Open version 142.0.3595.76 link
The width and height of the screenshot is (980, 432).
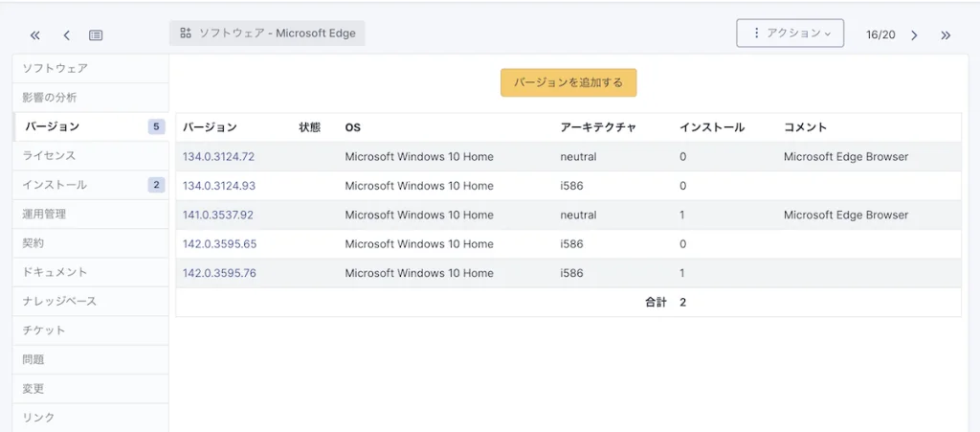tap(219, 273)
